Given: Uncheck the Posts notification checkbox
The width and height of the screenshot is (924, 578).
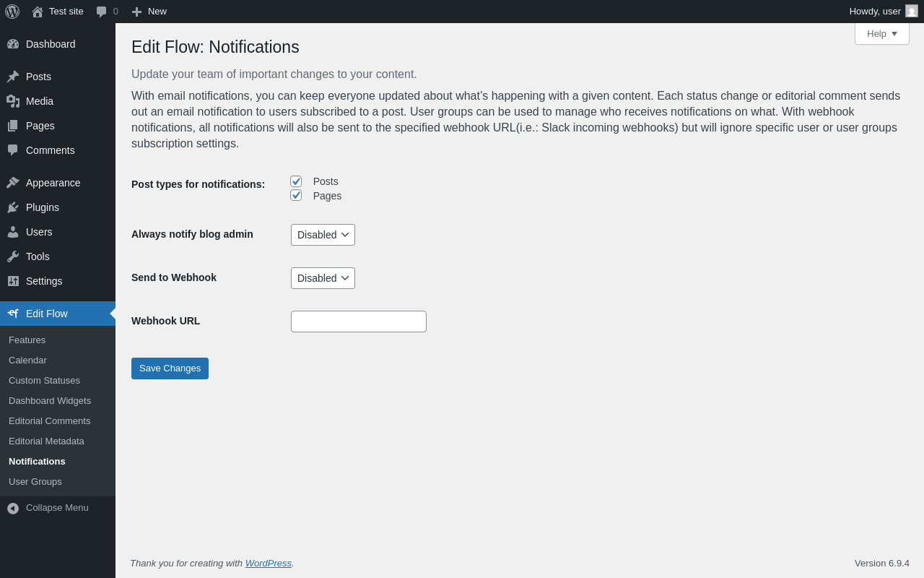Looking at the screenshot, I should point(296,181).
